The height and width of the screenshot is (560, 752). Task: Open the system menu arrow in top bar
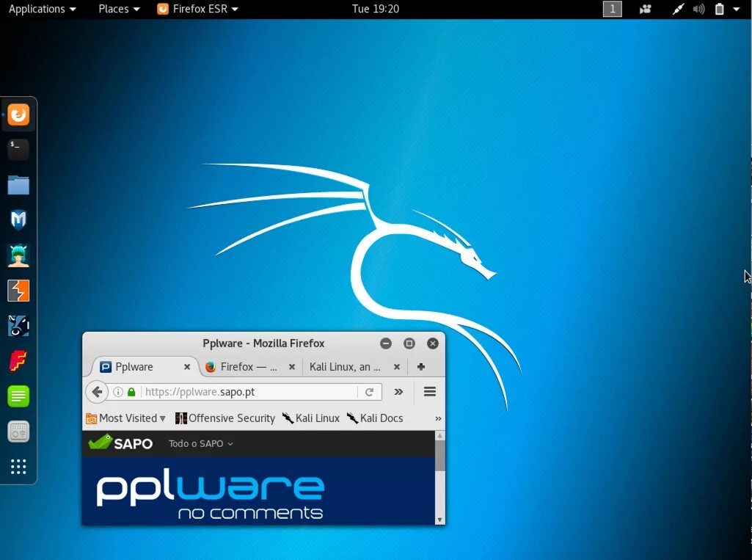[736, 9]
